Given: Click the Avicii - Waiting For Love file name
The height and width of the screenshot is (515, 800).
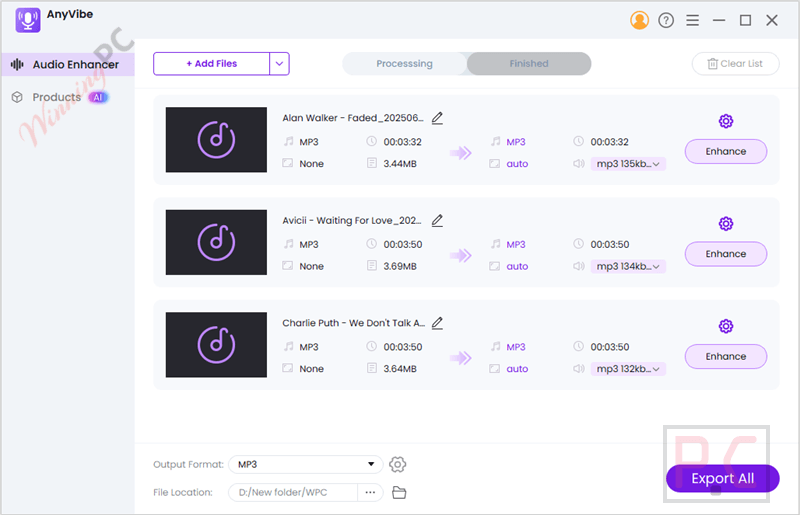Looking at the screenshot, I should click(352, 220).
